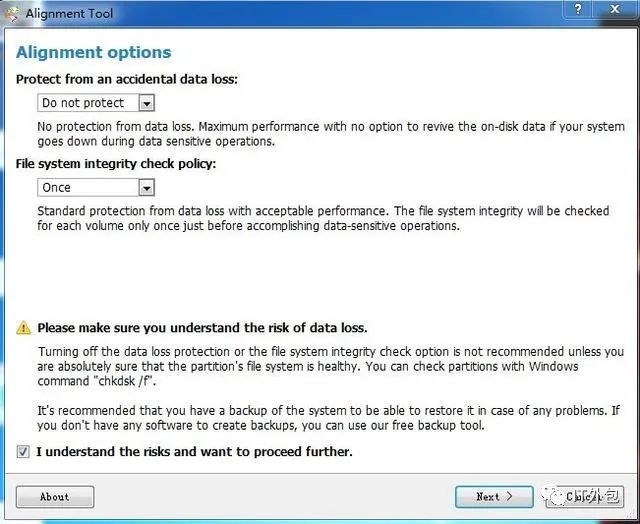640x524 pixels.
Task: Click the Alignment Tool app icon
Action: pyautogui.click(x=12, y=13)
